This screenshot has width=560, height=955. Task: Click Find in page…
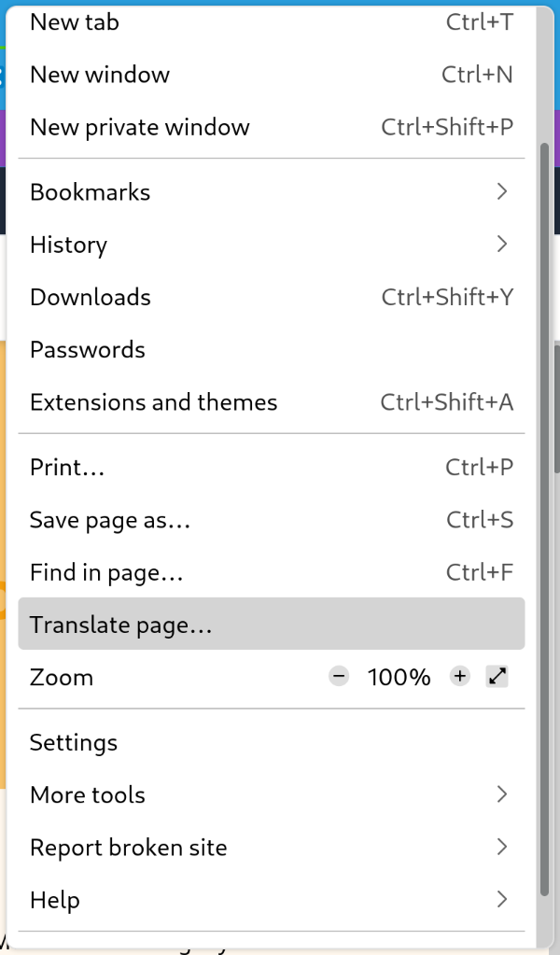106,571
